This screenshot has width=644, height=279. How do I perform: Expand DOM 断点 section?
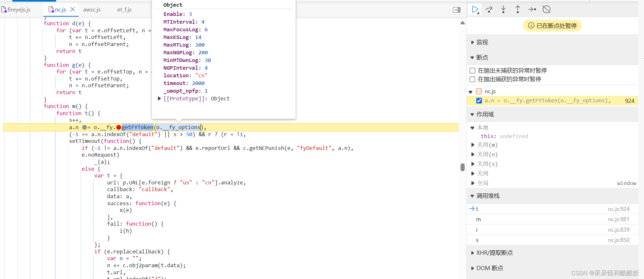pos(472,268)
